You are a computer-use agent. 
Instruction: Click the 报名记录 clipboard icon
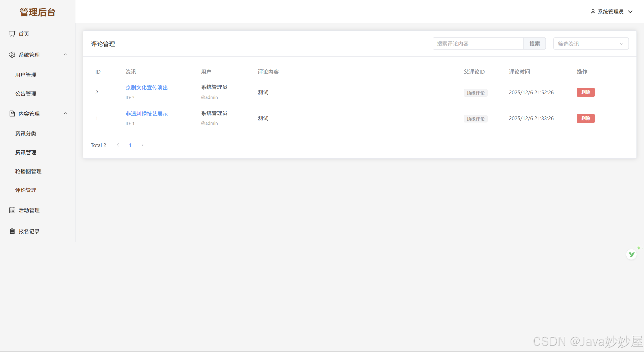tap(12, 231)
